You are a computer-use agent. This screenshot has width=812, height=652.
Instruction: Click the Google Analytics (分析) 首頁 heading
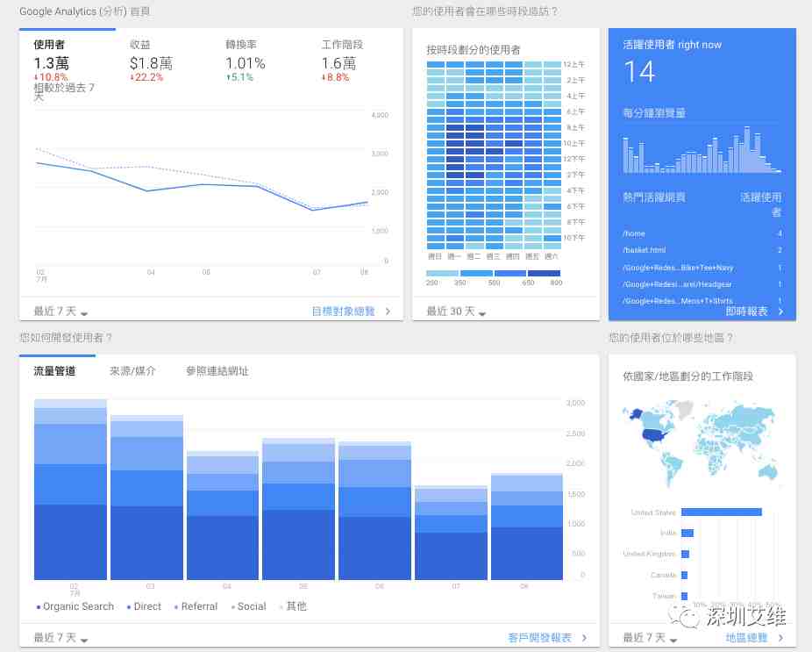[x=84, y=11]
